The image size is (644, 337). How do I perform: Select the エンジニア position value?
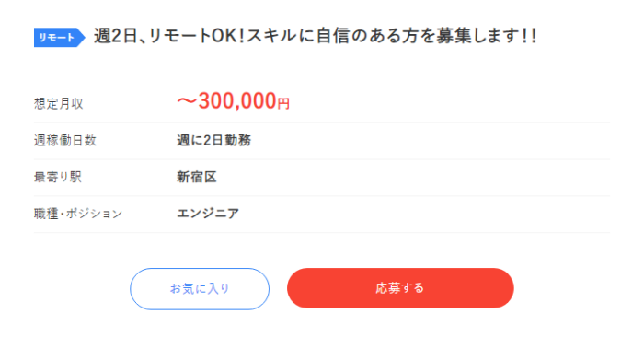coord(208,214)
